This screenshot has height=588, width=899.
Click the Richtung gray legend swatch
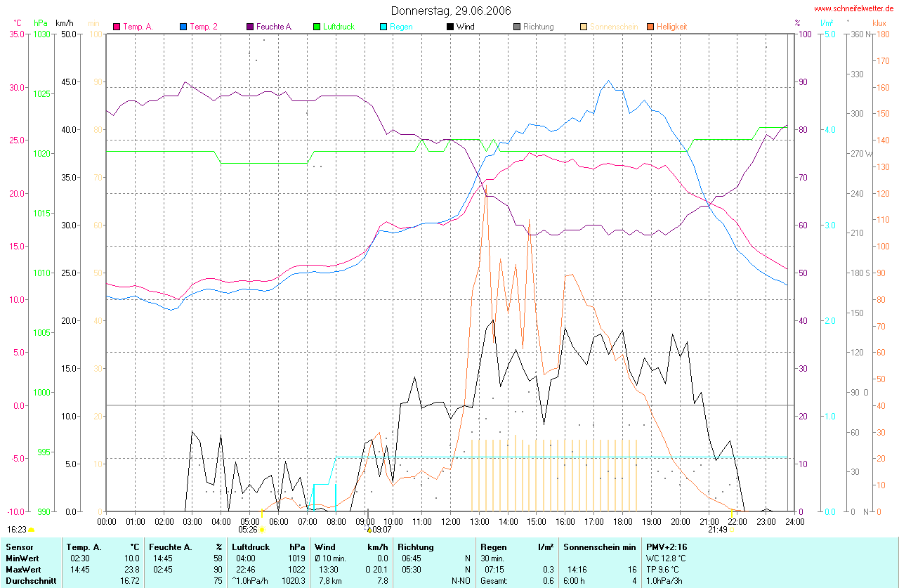(x=517, y=27)
